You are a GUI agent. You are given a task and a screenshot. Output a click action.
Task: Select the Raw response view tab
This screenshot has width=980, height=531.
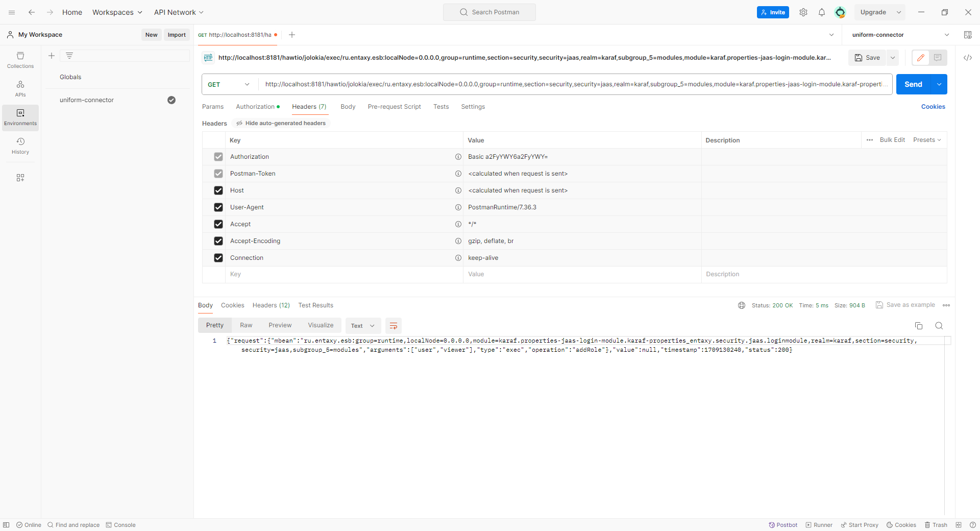tap(246, 325)
